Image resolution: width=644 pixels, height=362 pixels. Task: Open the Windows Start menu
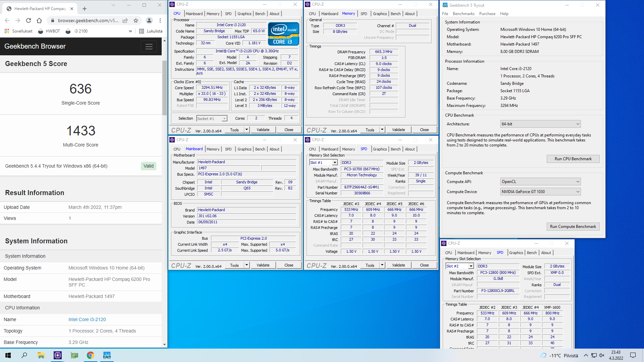tap(8, 355)
